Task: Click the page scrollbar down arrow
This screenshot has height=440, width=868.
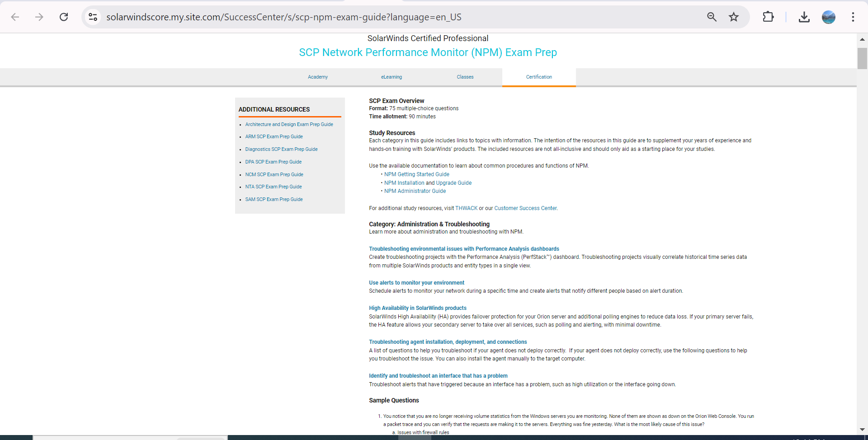Action: click(862, 430)
